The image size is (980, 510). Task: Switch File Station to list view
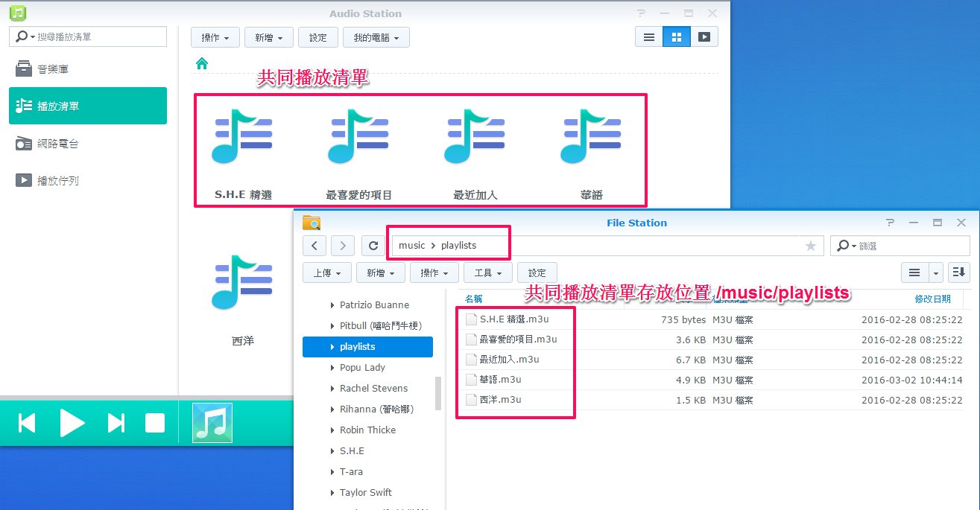pyautogui.click(x=914, y=273)
